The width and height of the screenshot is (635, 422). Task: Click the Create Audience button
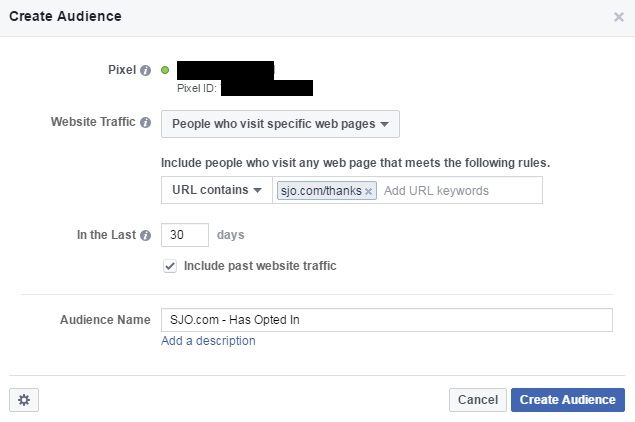[x=568, y=400]
